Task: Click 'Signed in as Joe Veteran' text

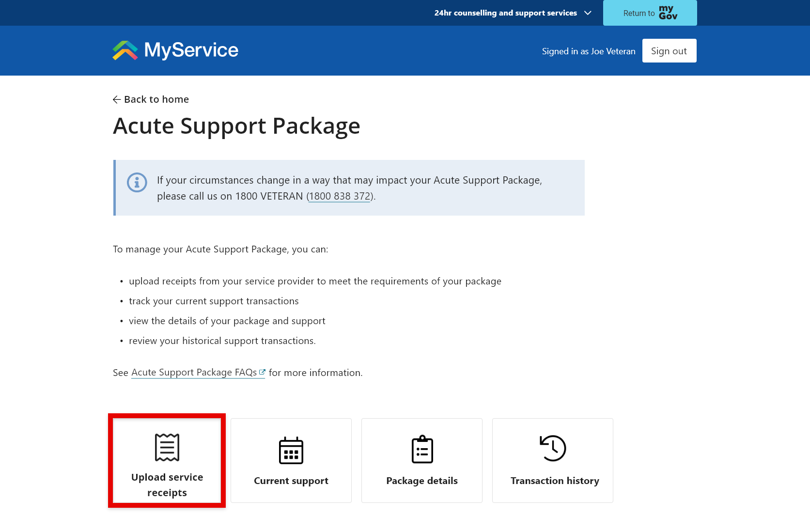Action: pos(589,51)
